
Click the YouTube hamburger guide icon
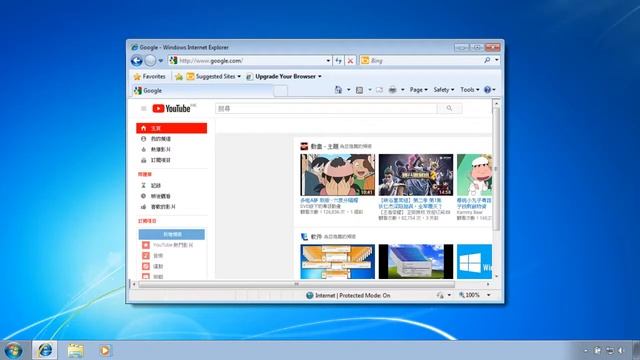[144, 109]
